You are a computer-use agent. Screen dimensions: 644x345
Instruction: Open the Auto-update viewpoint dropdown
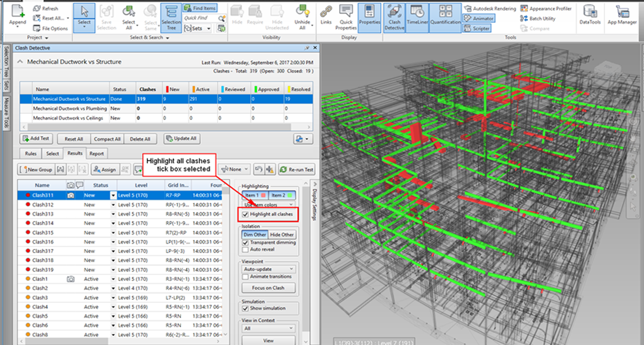pyautogui.click(x=268, y=269)
